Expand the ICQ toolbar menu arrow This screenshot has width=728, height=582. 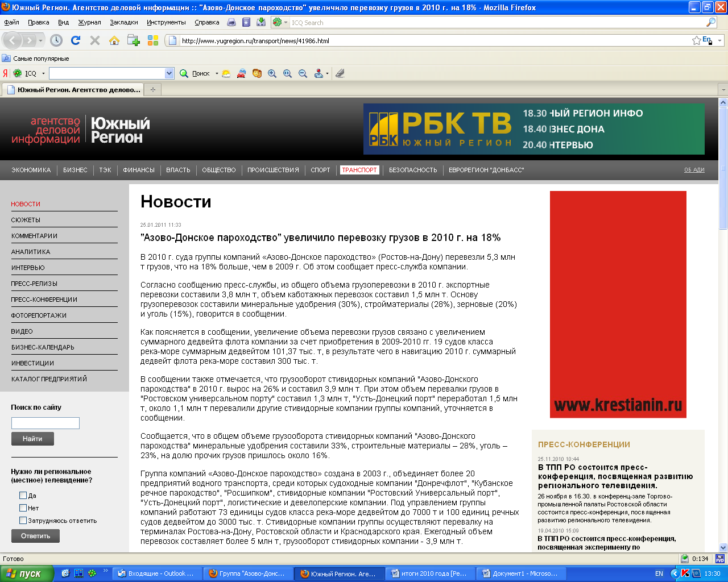click(43, 73)
